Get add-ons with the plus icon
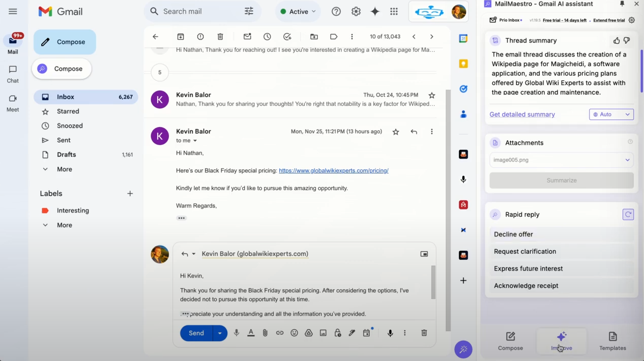644x361 pixels. click(463, 281)
